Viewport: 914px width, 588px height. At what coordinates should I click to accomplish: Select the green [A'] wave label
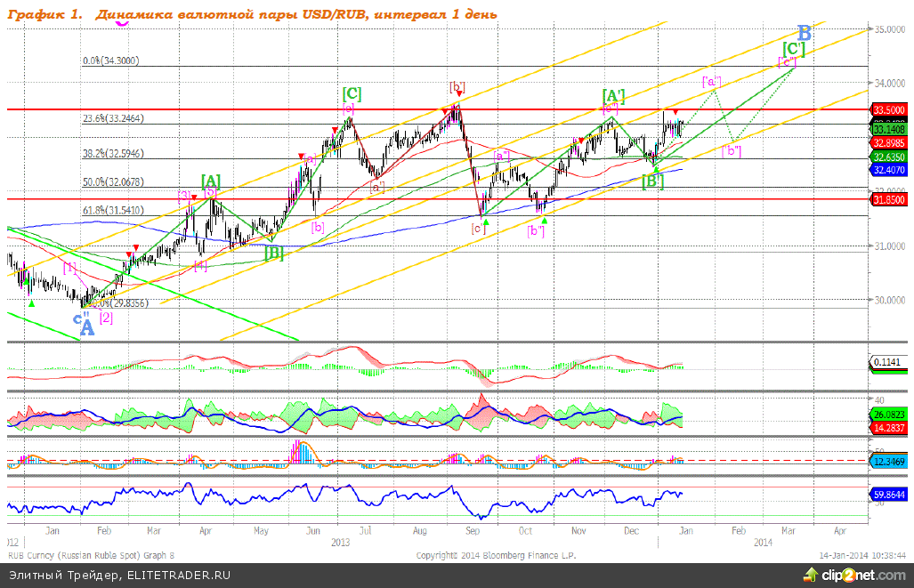tap(612, 95)
